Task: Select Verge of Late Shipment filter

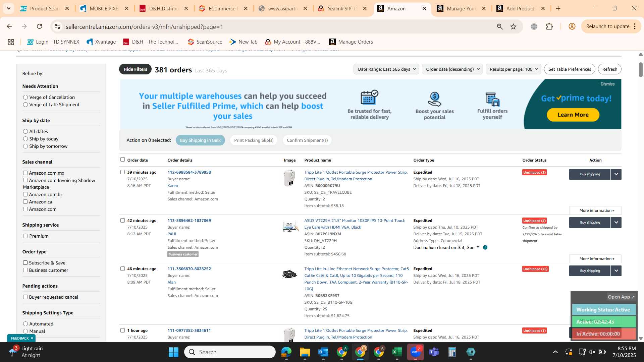Action: tap(25, 105)
